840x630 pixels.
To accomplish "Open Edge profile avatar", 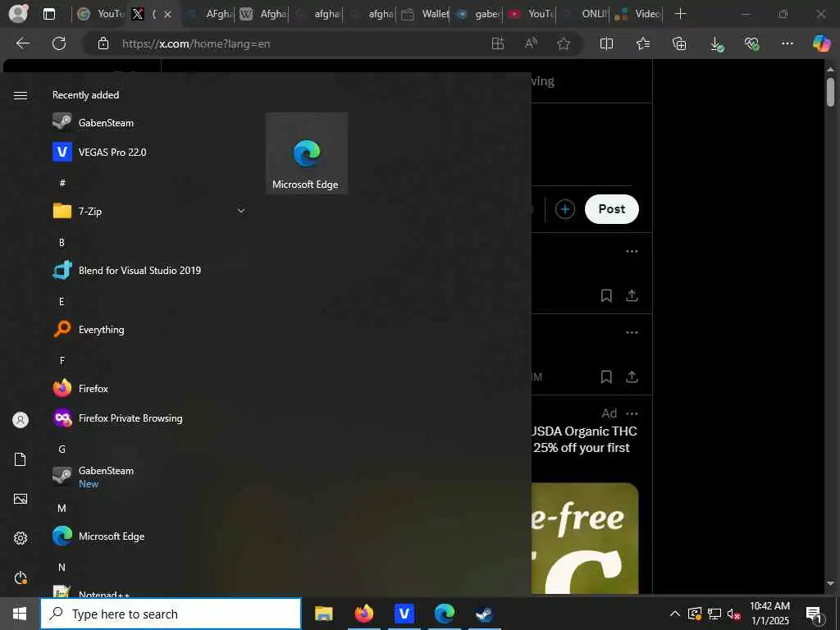I will [x=18, y=14].
